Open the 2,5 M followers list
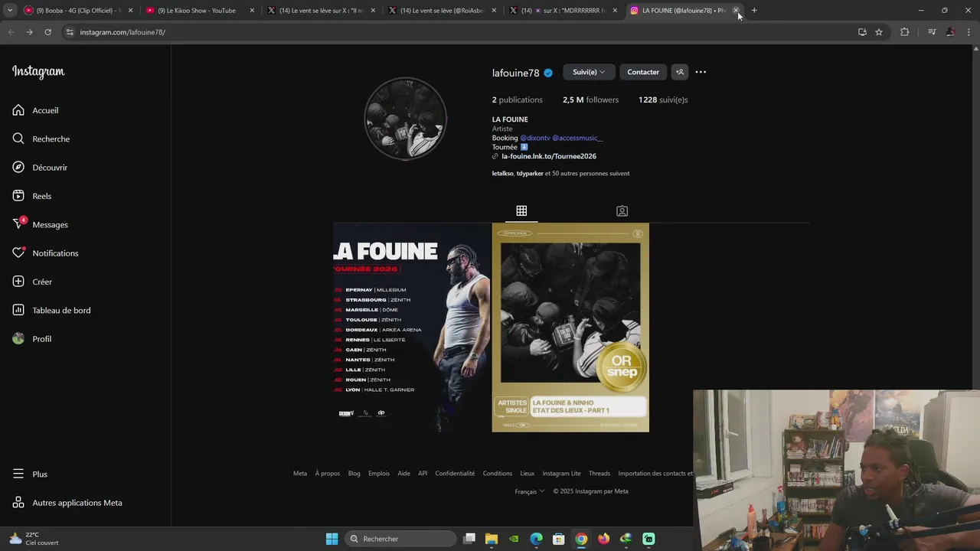Viewport: 980px width, 551px height. [590, 99]
